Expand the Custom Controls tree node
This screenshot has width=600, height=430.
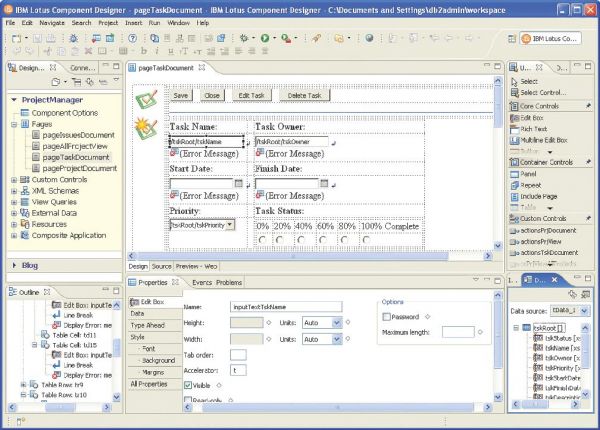(14, 180)
